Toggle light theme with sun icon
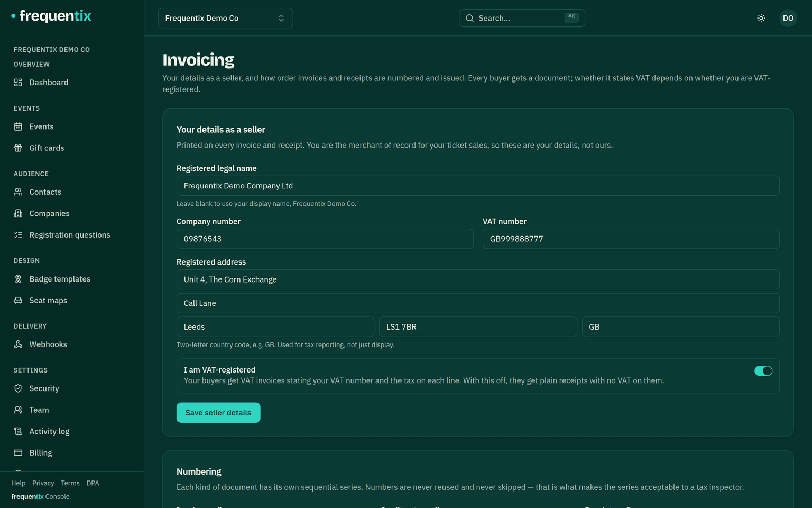 coord(761,18)
